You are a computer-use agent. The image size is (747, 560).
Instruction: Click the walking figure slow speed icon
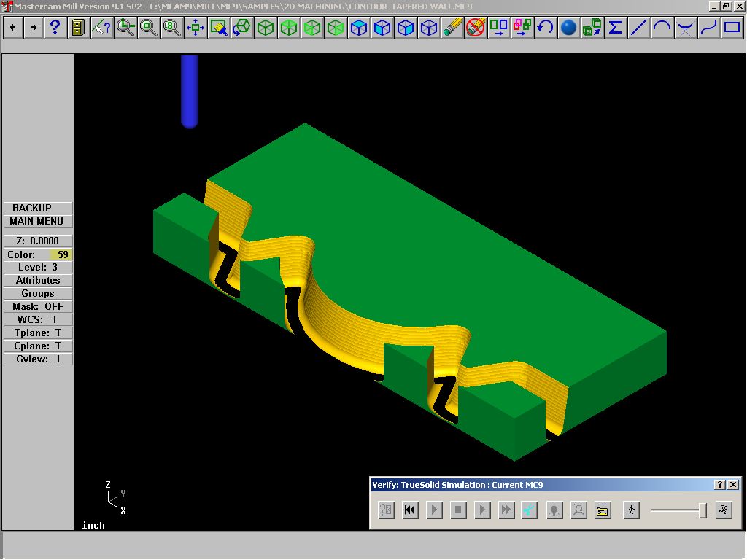[x=631, y=510]
